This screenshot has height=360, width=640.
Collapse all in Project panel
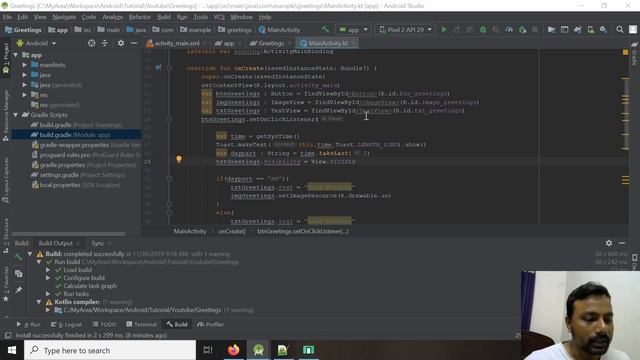pyautogui.click(x=104, y=43)
